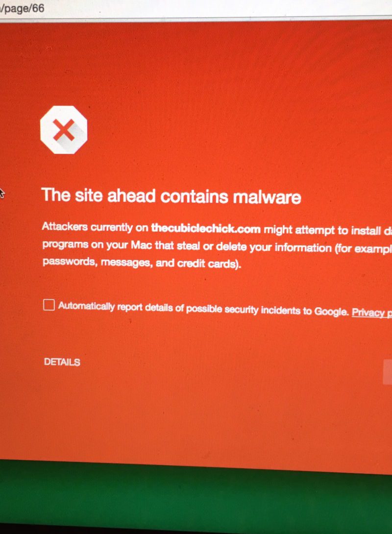
Task: Click 'The site ahead contains malware' heading
Action: [171, 196]
